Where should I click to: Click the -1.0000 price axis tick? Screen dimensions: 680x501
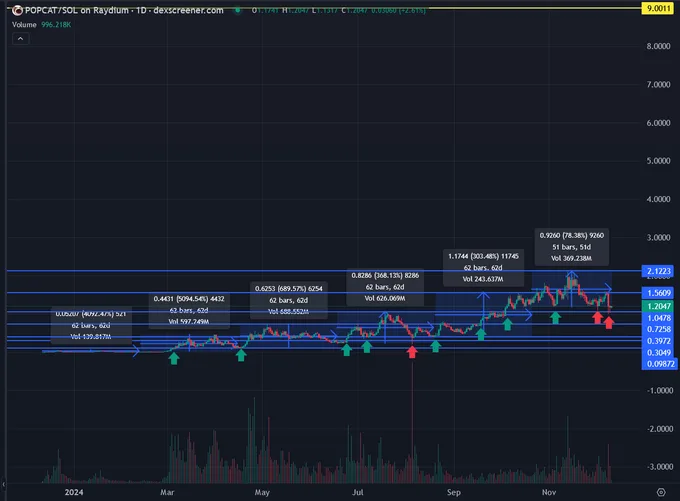coord(660,390)
